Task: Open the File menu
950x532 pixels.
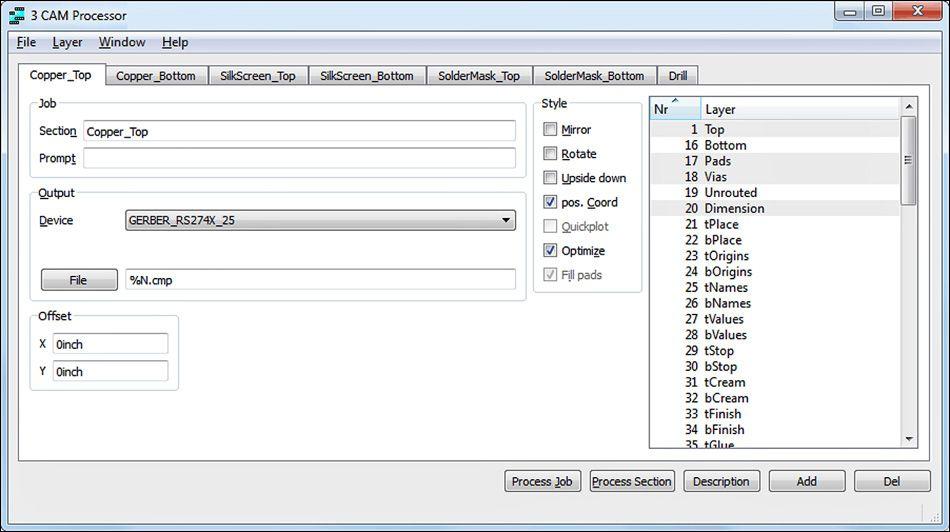Action: (26, 42)
